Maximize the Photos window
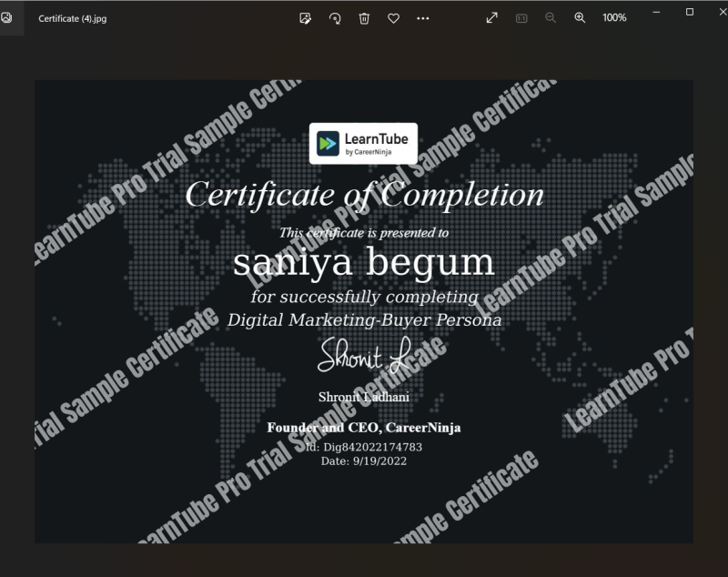This screenshot has width=728, height=577. [689, 12]
